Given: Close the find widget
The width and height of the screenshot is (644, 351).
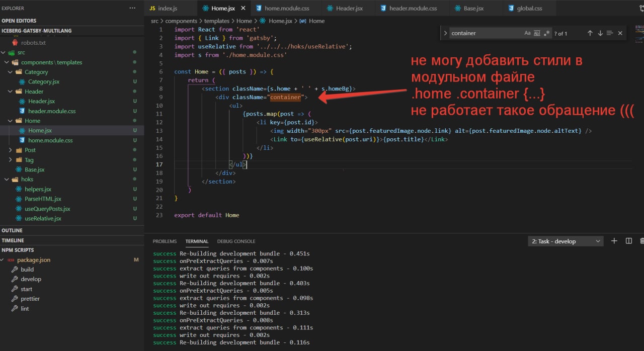Looking at the screenshot, I should tap(620, 33).
